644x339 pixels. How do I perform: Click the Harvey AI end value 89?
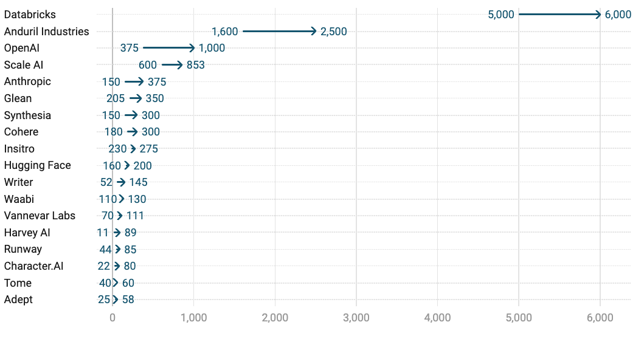(130, 233)
